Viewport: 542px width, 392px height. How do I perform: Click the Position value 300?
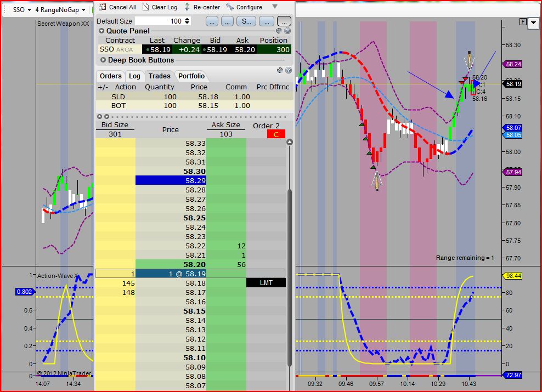[x=275, y=49]
